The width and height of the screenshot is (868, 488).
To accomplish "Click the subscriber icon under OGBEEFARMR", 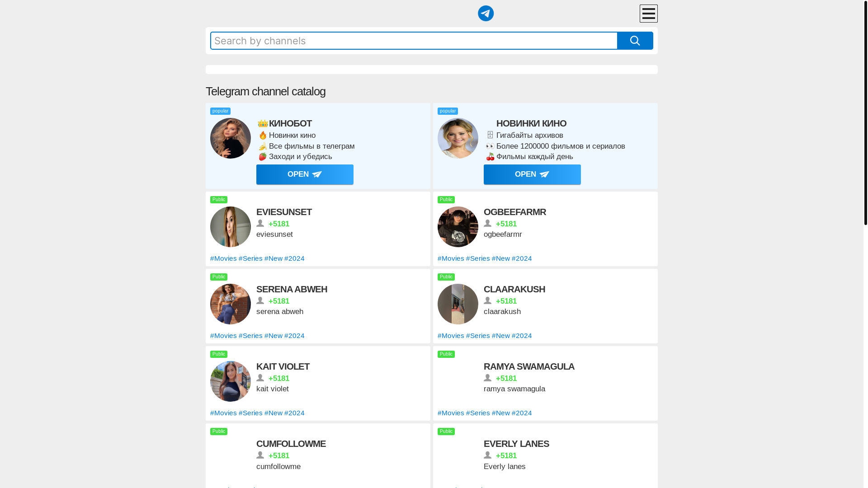I will point(488,223).
